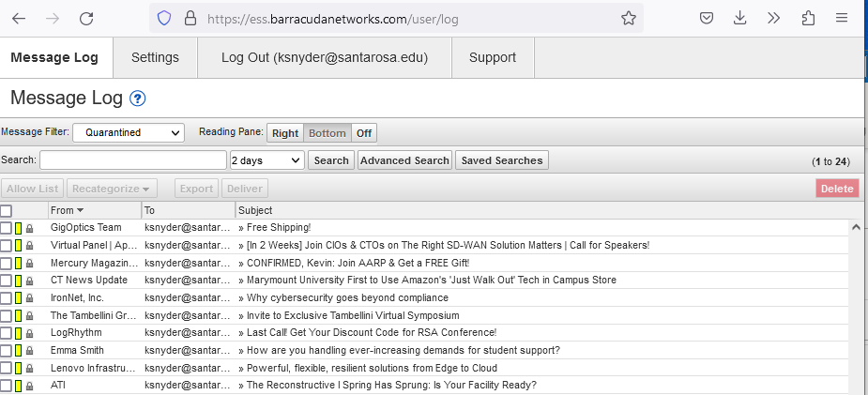Click message list scrollbar up arrow
868x395 pixels.
coord(856,227)
